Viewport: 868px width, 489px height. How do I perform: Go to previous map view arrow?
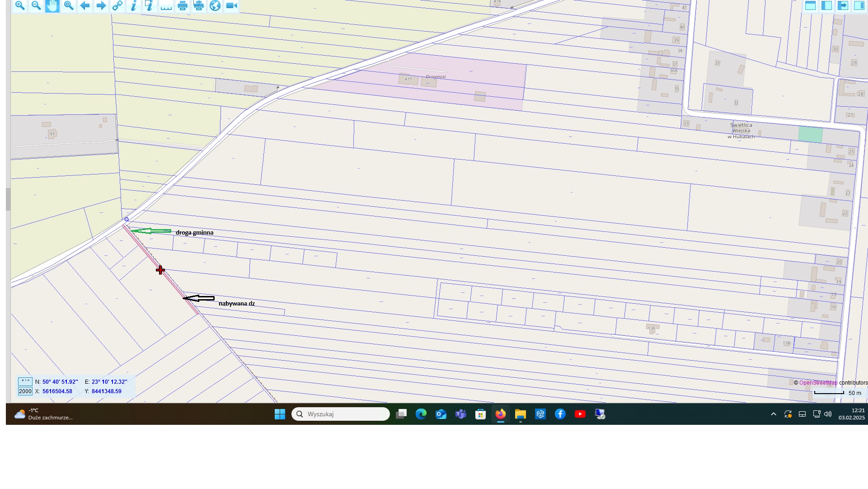85,5
